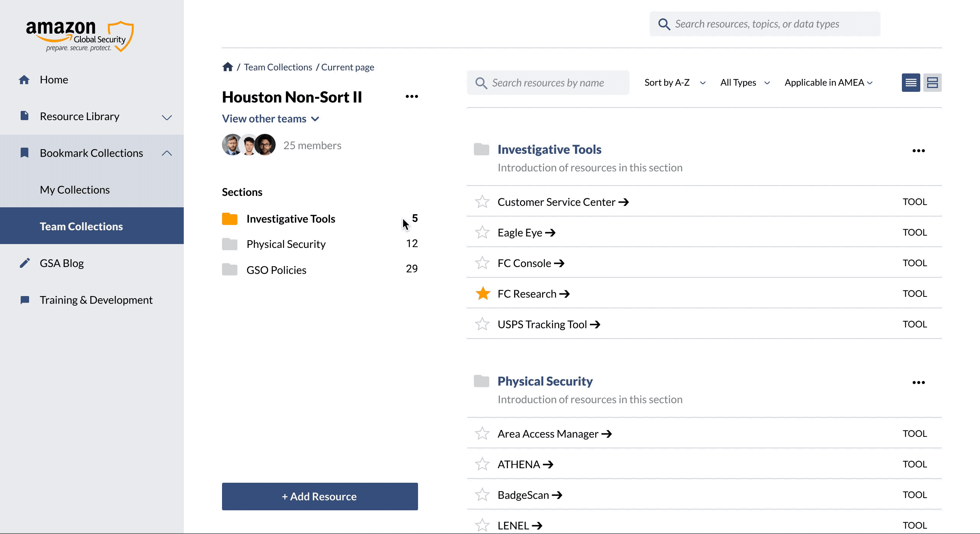Open Physical Security section more options

tap(919, 383)
